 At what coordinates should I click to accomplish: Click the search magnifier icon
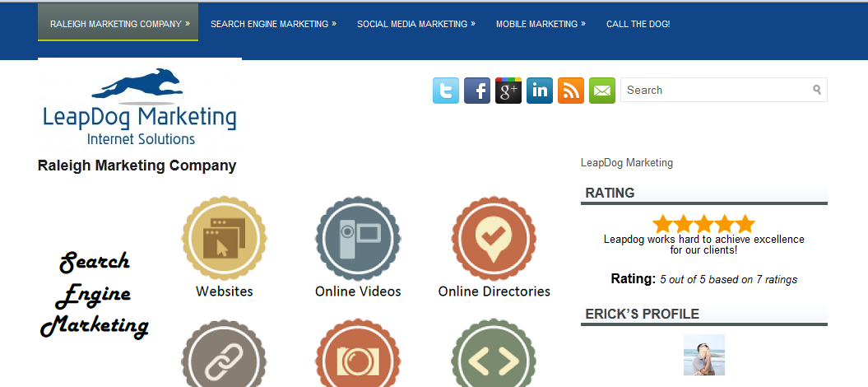click(817, 90)
